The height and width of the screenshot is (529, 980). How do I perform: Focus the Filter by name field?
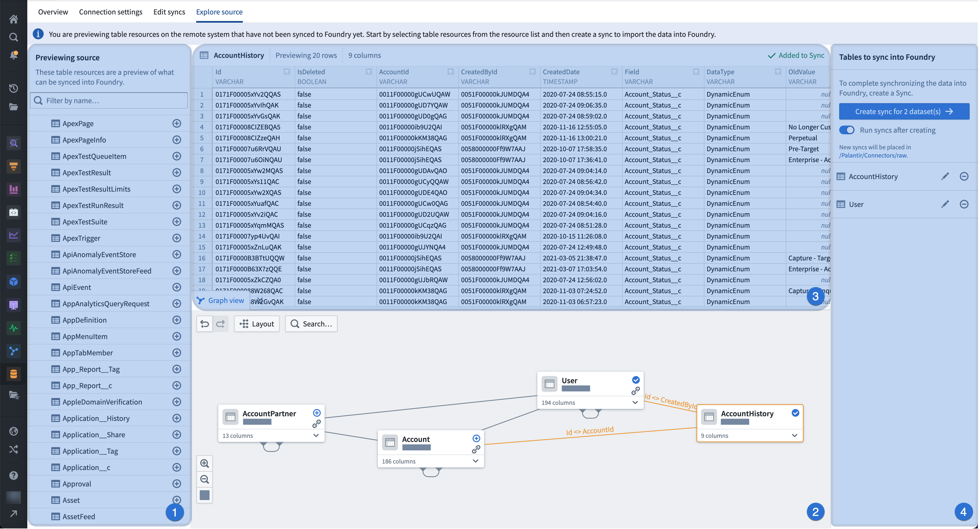[109, 100]
